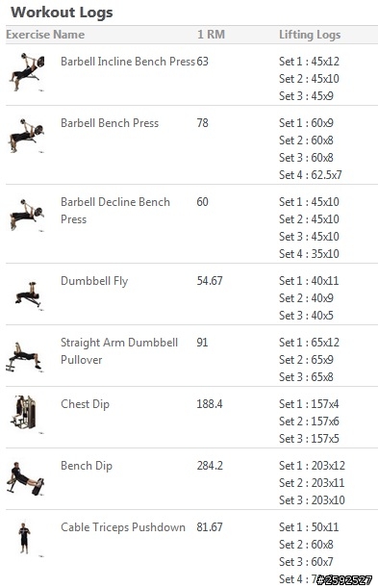The image size is (378, 588).
Task: Click the Chest Dip machine icon
Action: 25,413
